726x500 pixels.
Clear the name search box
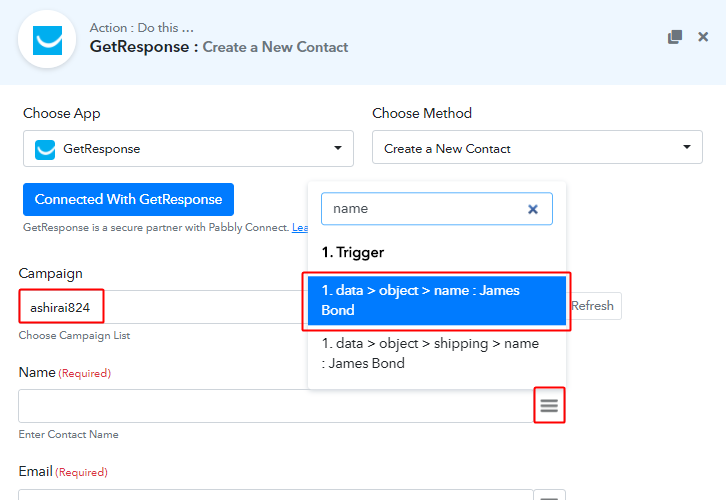coord(533,209)
